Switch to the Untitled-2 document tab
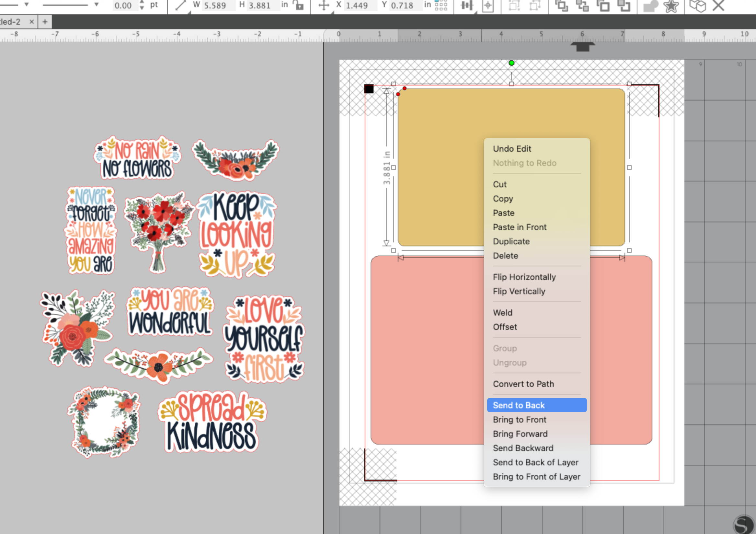 (x=13, y=21)
